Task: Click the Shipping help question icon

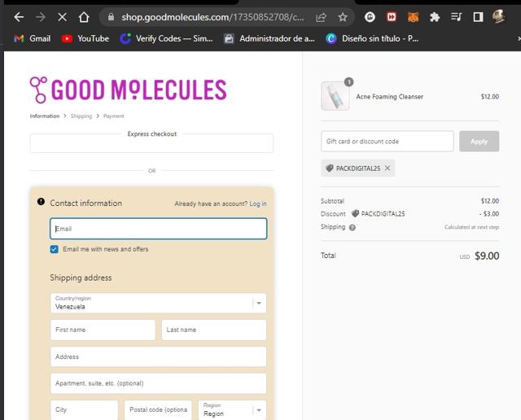Action: click(x=352, y=228)
